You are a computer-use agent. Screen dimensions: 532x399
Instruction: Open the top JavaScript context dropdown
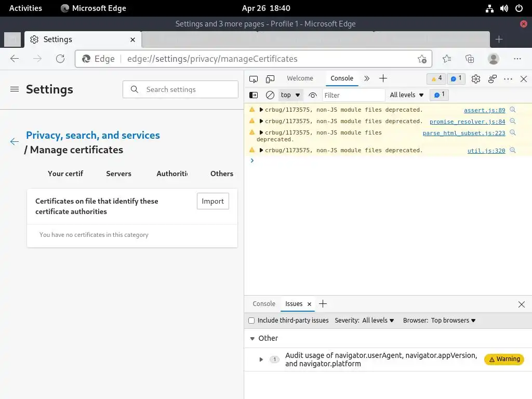tap(291, 95)
